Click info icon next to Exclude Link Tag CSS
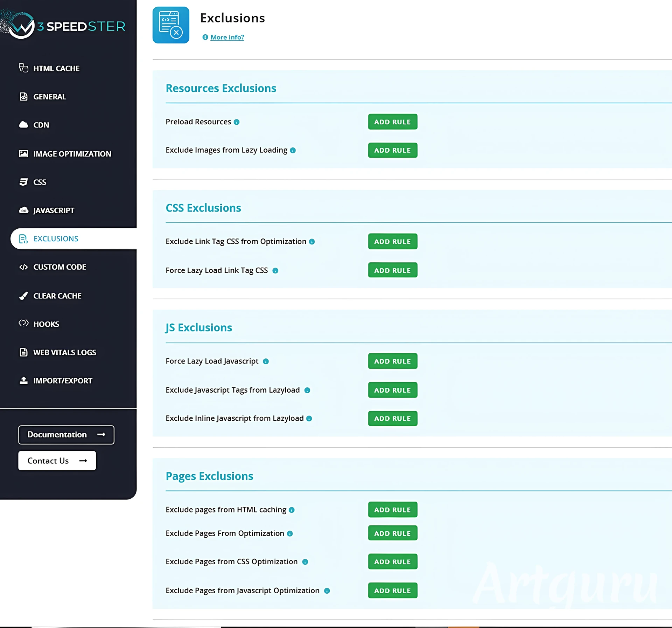 (312, 242)
